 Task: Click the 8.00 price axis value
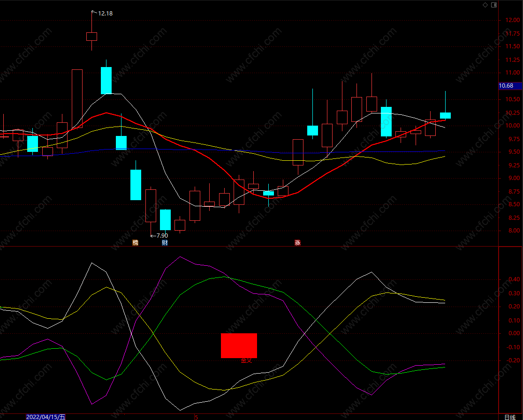click(514, 231)
